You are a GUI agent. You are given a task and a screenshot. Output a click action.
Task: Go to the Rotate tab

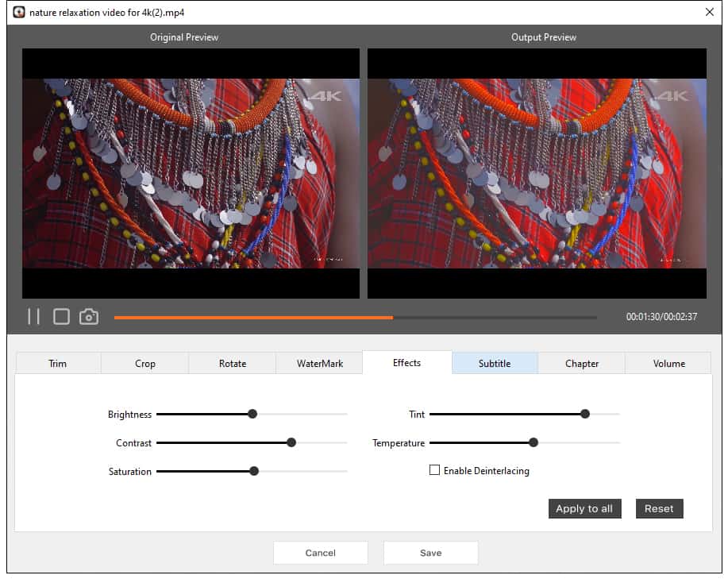(x=233, y=363)
